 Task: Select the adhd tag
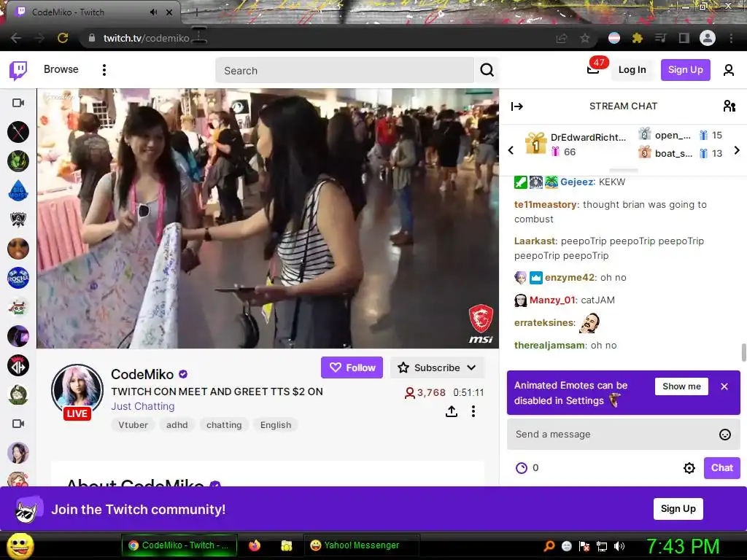[x=177, y=425]
